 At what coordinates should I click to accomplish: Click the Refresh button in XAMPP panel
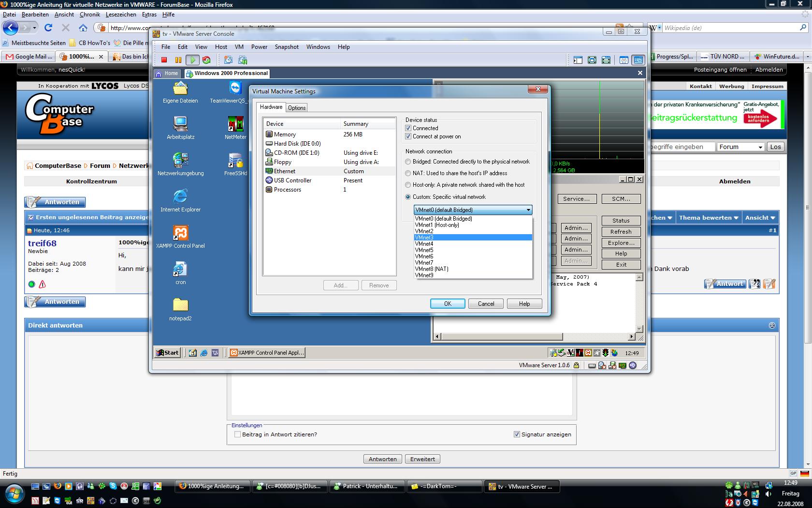pyautogui.click(x=621, y=232)
